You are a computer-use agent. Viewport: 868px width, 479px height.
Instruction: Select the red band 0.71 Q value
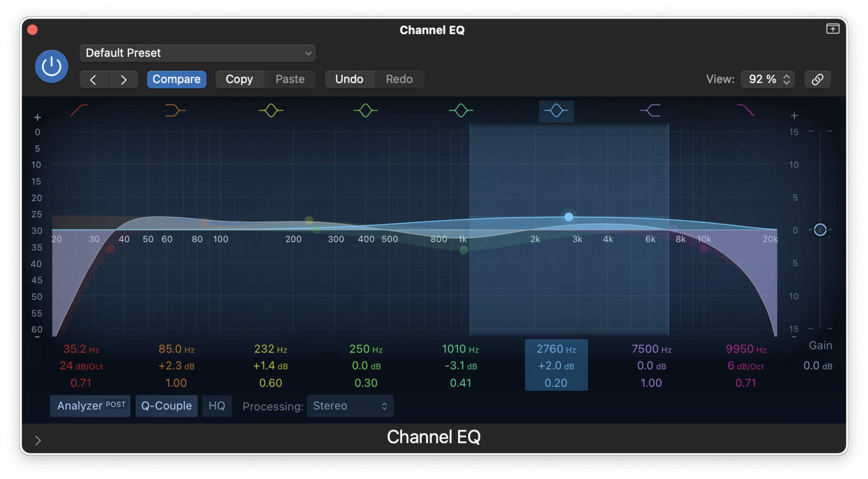pos(81,383)
